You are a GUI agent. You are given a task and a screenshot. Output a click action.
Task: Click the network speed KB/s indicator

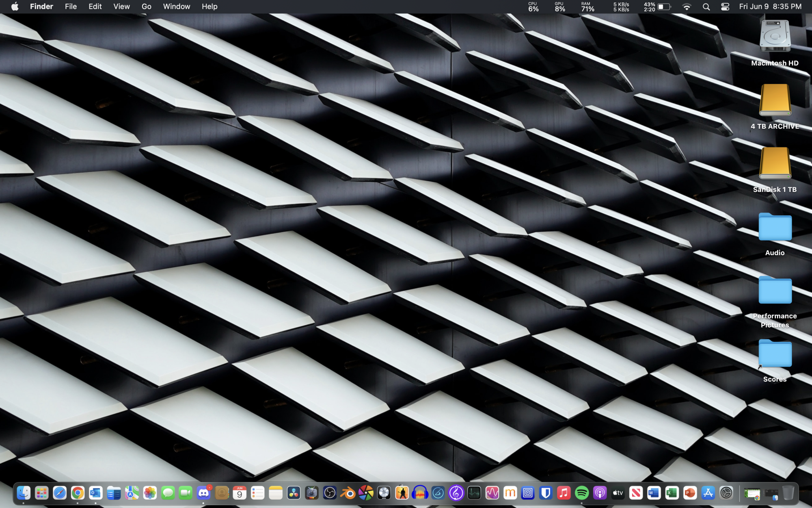[621, 7]
